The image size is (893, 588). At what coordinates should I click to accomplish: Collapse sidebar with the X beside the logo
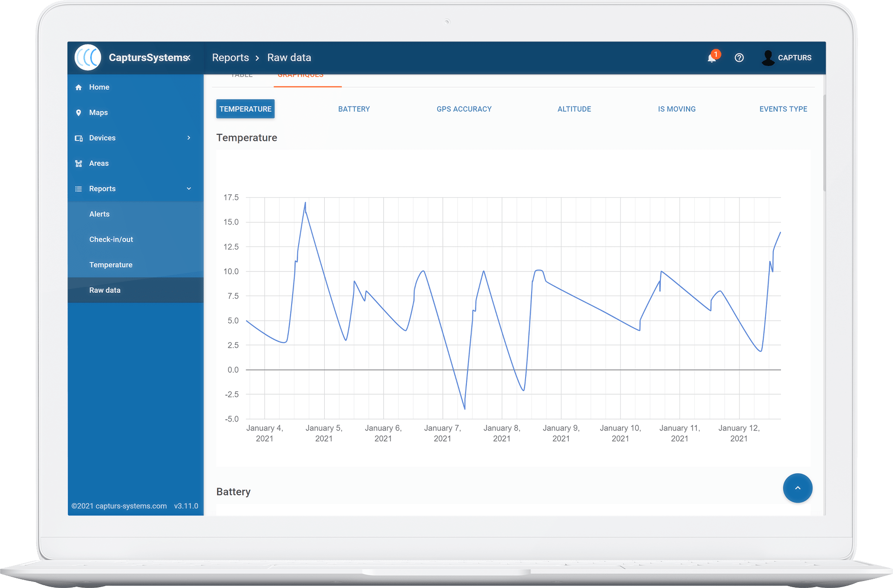point(188,58)
